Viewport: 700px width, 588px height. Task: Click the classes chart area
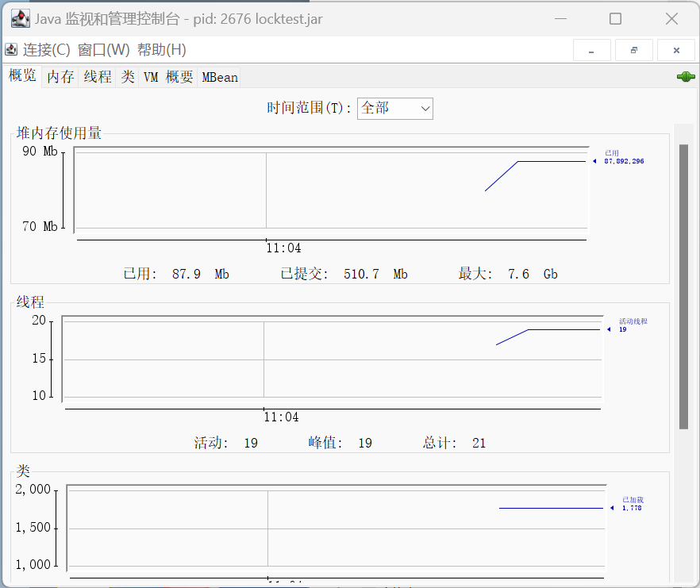337,528
